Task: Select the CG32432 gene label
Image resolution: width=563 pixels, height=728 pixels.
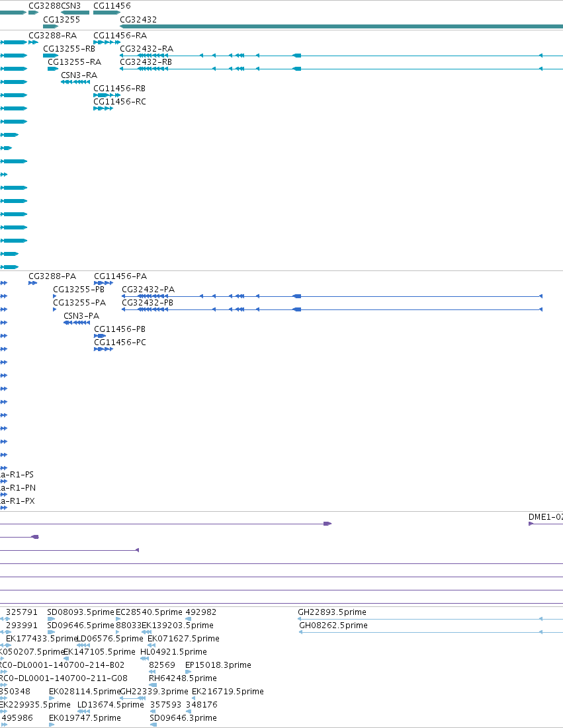Action: pyautogui.click(x=138, y=20)
